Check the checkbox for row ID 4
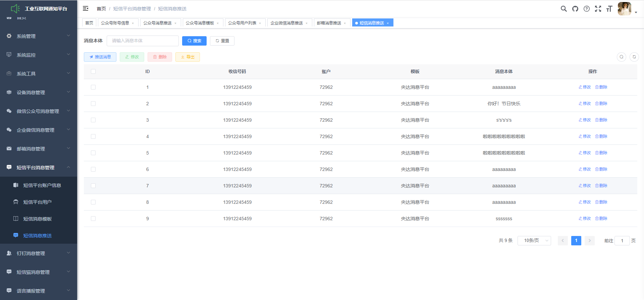644x300 pixels. pos(93,136)
